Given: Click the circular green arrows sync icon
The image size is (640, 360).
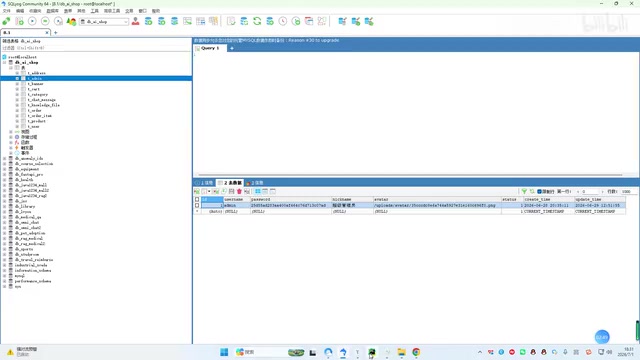Looking at the screenshot, I should point(257,21).
